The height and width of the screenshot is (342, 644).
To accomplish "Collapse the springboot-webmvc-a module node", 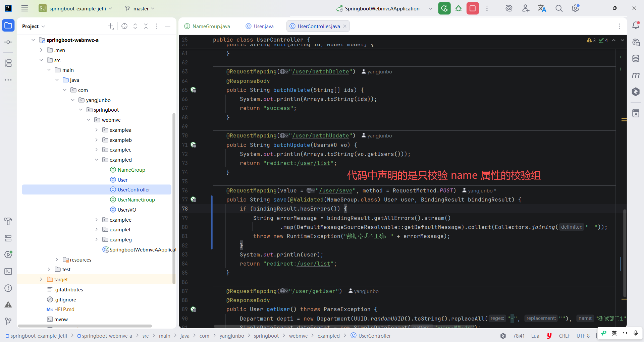I will pos(33,40).
